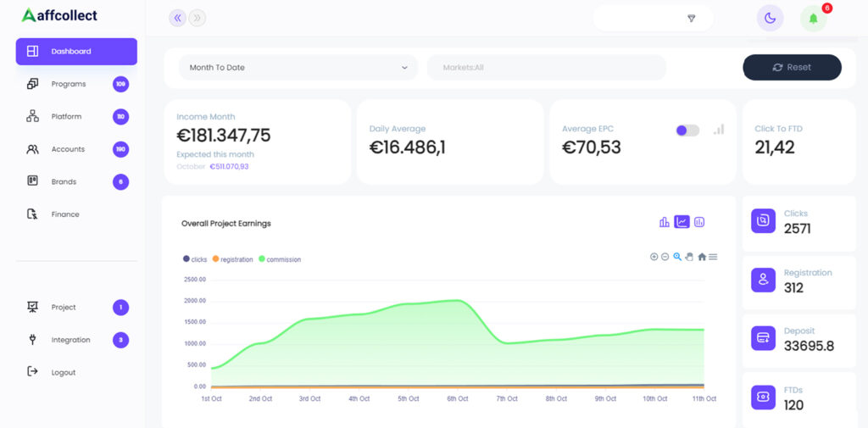Open the Month To Date dropdown
This screenshot has height=428, width=868.
click(298, 68)
